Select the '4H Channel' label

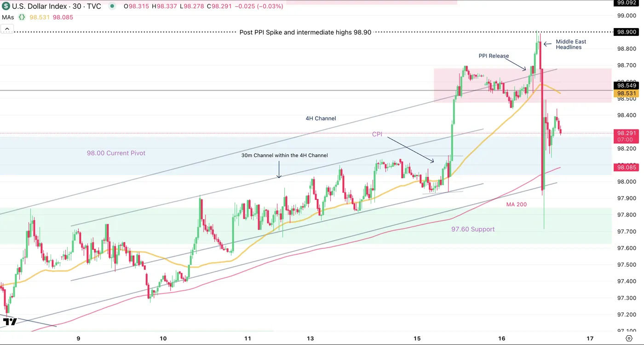click(x=321, y=118)
